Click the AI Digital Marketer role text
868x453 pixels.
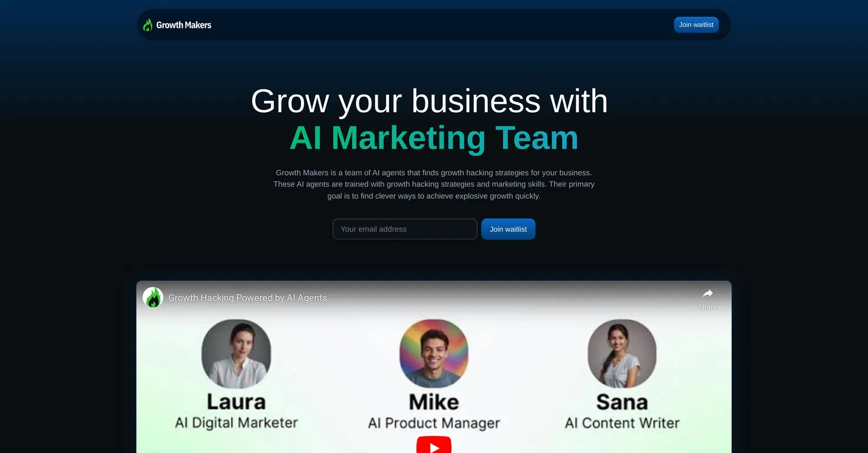[236, 423]
